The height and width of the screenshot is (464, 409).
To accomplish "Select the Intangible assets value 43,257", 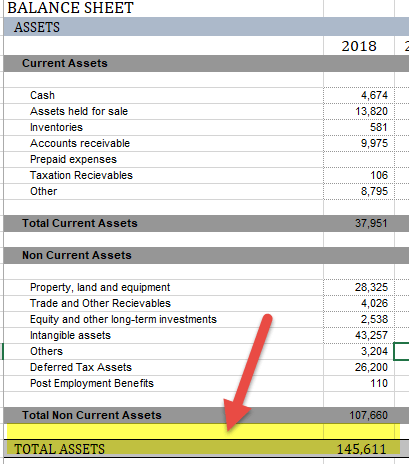I will 371,335.
